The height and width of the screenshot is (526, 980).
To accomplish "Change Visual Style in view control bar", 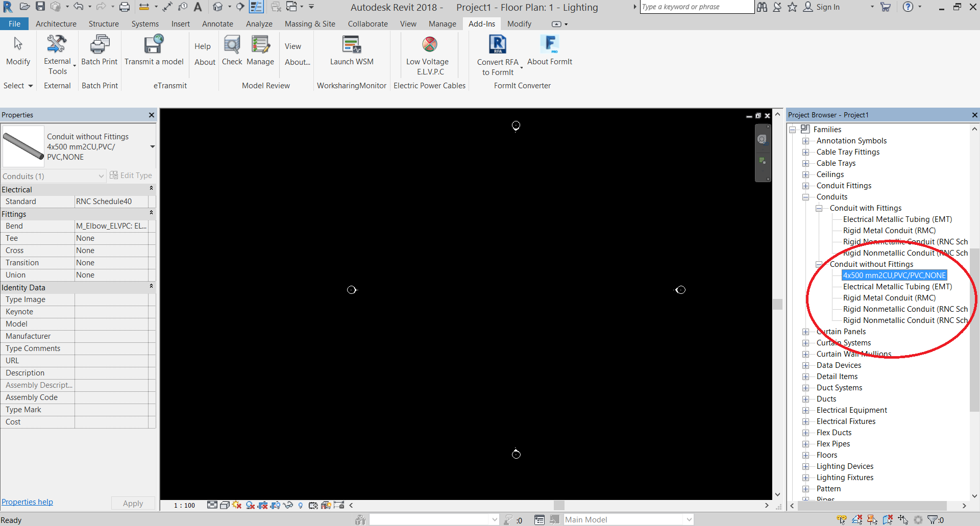I will (x=225, y=505).
